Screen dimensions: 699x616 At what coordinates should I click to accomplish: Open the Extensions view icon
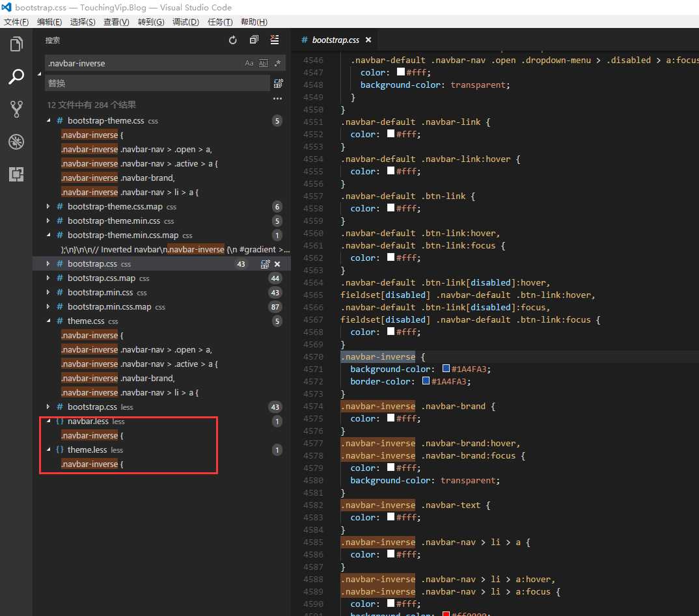[16, 174]
